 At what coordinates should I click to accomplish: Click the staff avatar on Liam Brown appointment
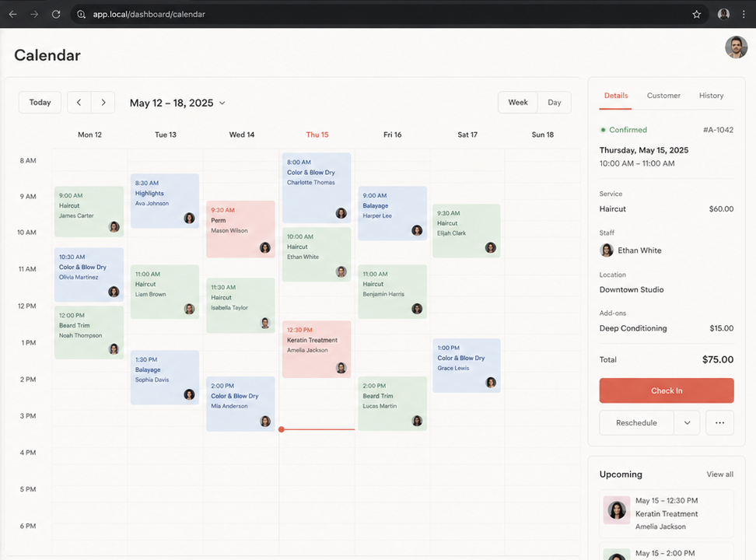[190, 309]
